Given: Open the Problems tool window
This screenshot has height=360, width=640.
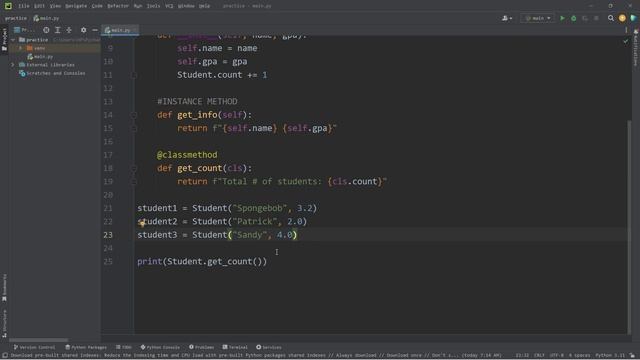Looking at the screenshot, I should click(x=202, y=347).
